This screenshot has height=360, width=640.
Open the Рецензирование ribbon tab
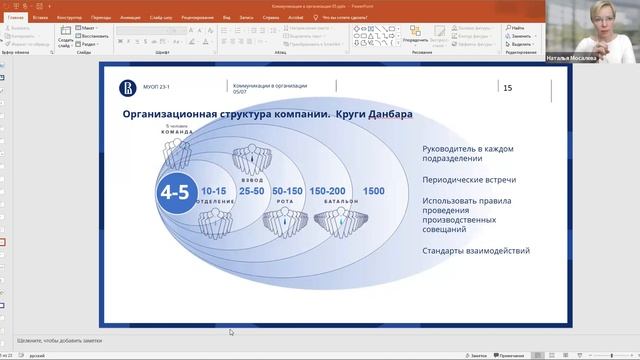pos(198,18)
